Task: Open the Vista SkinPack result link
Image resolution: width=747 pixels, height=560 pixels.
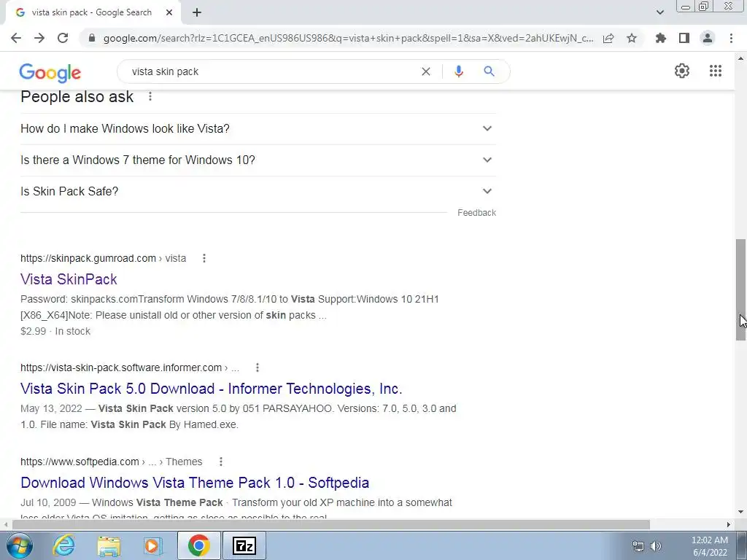Action: point(69,279)
